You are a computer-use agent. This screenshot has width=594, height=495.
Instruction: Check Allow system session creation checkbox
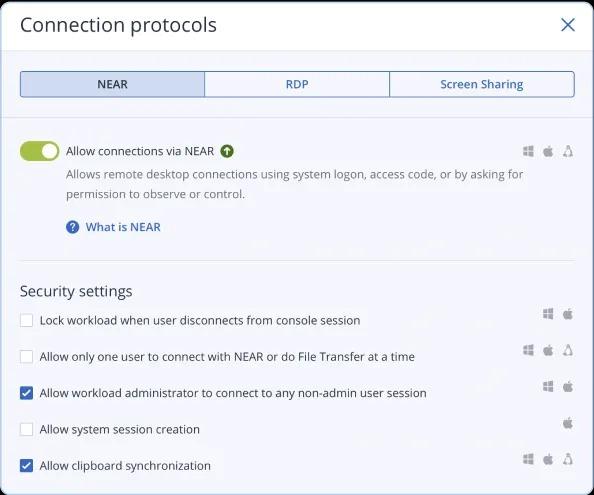[x=27, y=429]
